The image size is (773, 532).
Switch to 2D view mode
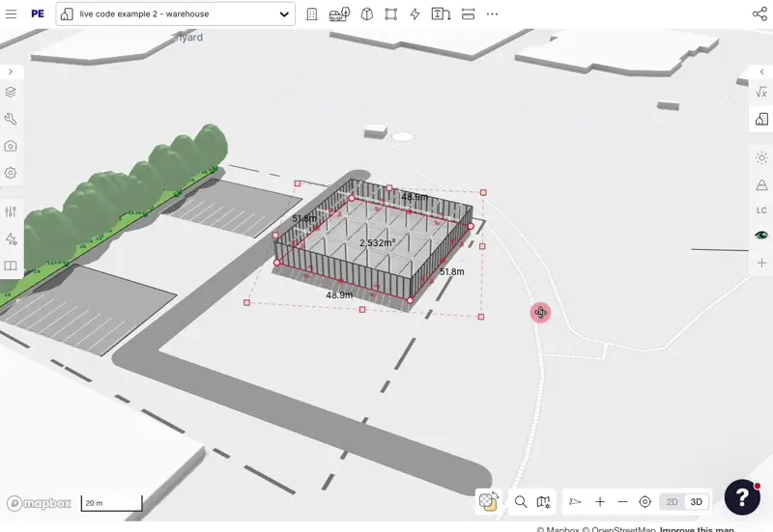[x=672, y=502]
